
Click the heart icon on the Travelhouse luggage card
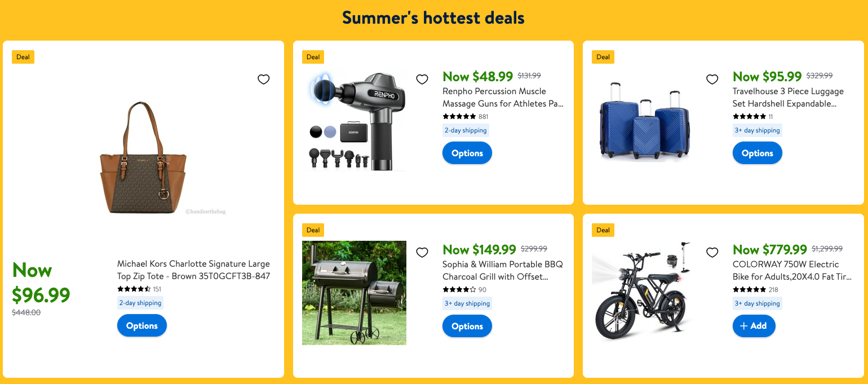coord(712,80)
